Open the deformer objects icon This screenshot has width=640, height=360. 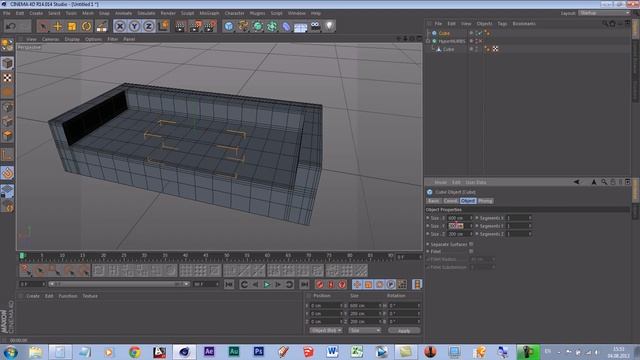[286, 26]
